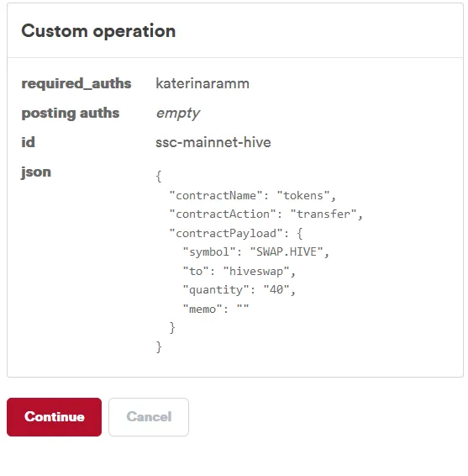The width and height of the screenshot is (468, 476).
Task: Click the inner payload closing brace
Action: coord(172,328)
